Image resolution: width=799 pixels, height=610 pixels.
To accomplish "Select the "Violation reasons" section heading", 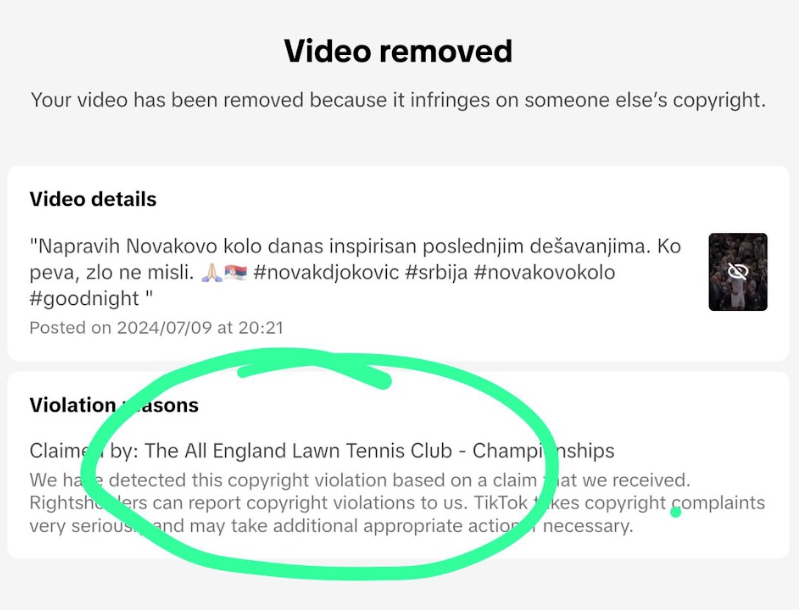I will pos(114,405).
